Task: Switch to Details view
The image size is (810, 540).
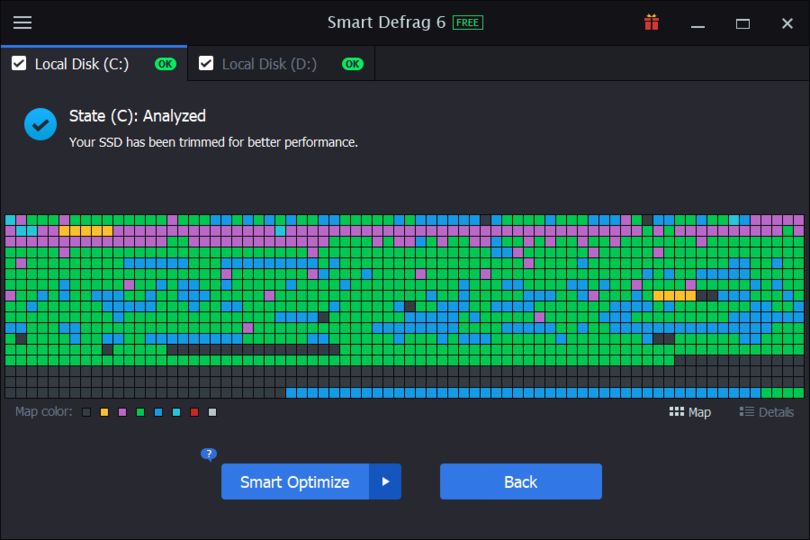Action: click(767, 412)
